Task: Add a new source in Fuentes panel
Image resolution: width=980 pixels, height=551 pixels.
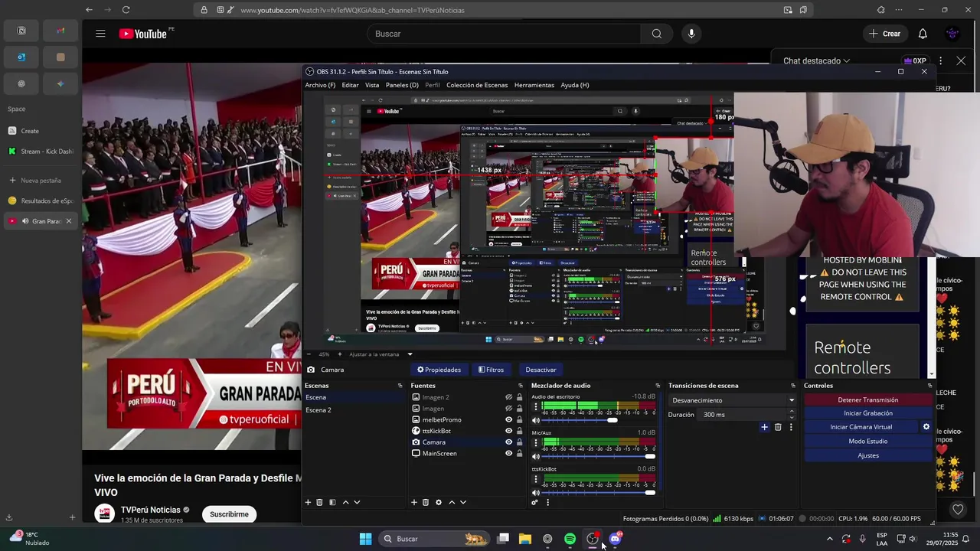Action: click(x=414, y=502)
